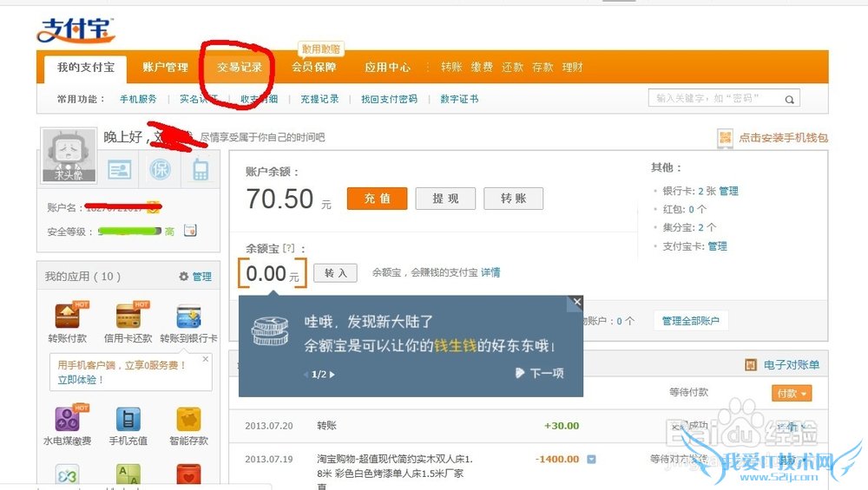Open the 淘宝购物 bed order transaction
The image size is (868, 490).
pyautogui.click(x=395, y=466)
